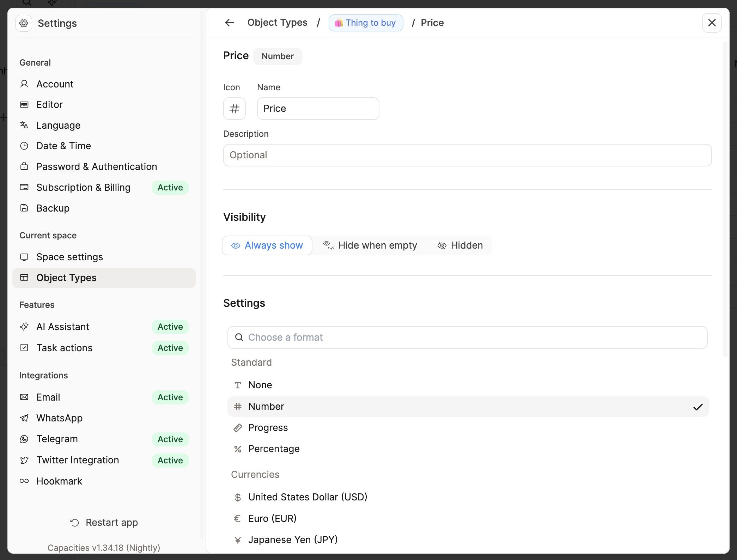This screenshot has height=560, width=737.
Task: Open the hash icon picker for Price
Action: pyautogui.click(x=234, y=109)
